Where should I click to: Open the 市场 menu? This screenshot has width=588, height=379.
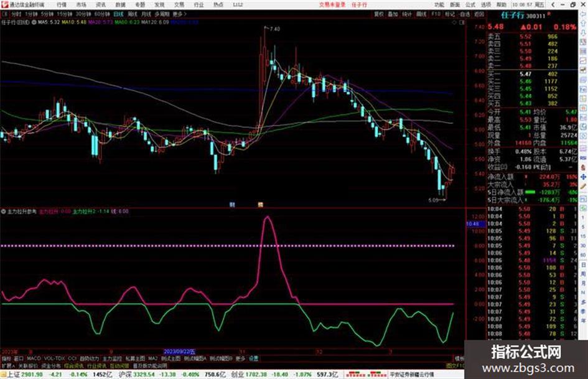81,4
